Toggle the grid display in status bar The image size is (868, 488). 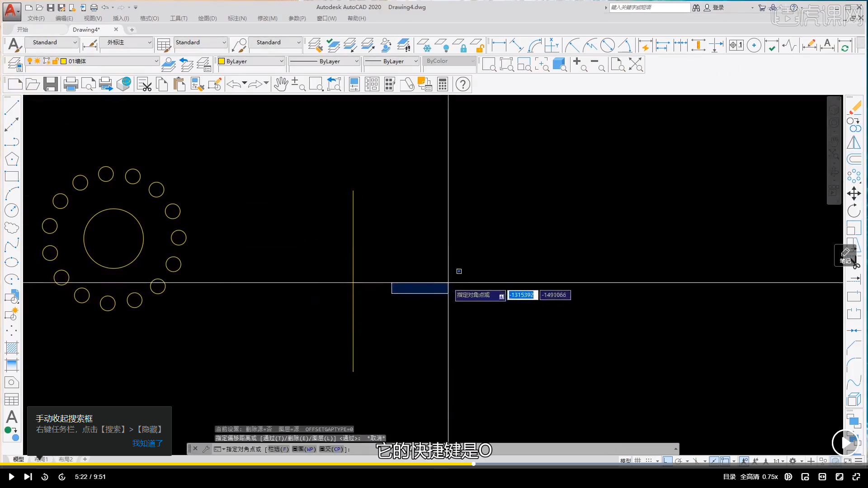click(637, 460)
